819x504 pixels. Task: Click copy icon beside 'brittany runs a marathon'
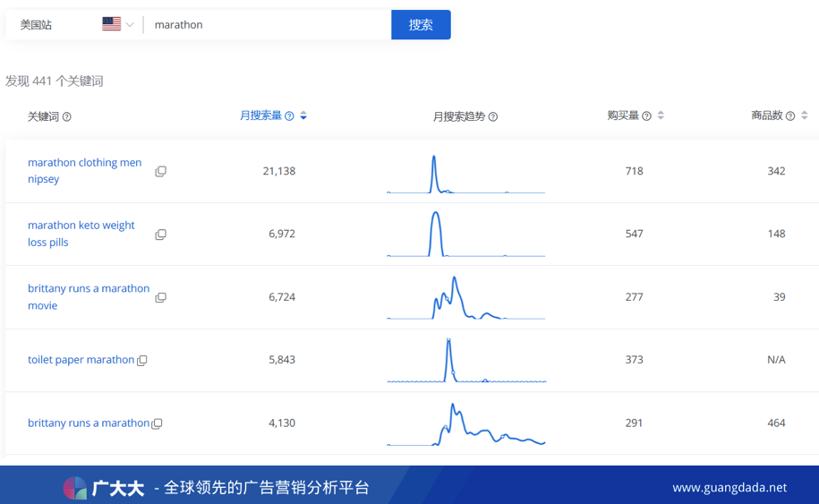[x=157, y=423]
